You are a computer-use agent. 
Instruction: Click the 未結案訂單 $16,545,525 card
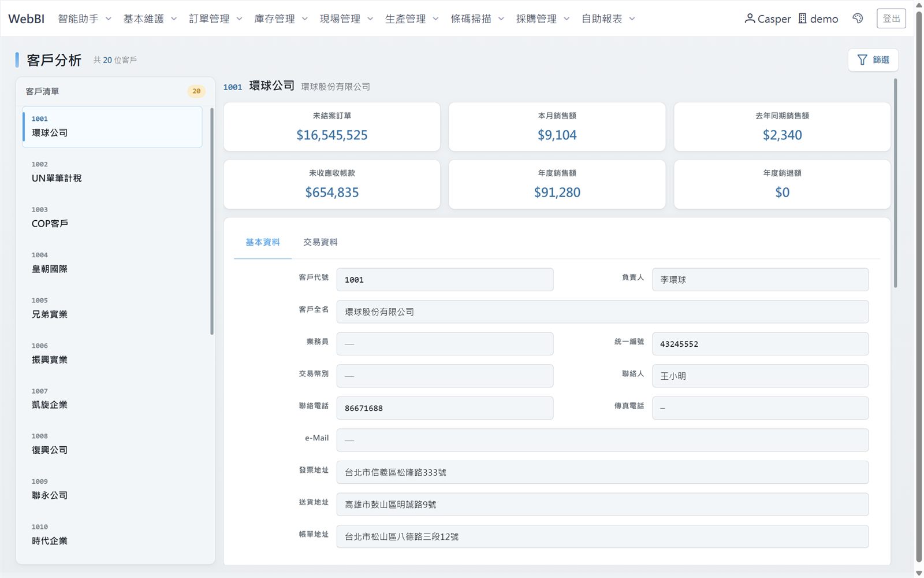click(x=331, y=127)
